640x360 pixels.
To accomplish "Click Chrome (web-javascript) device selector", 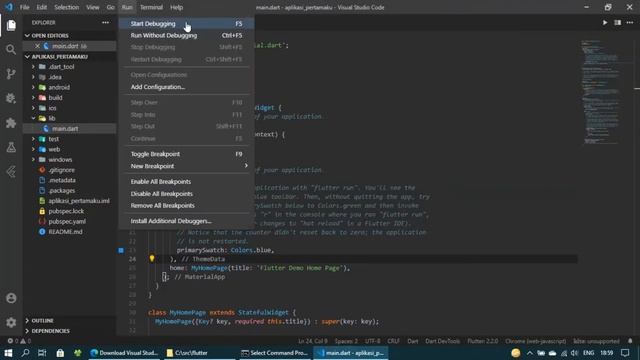I will [x=536, y=341].
